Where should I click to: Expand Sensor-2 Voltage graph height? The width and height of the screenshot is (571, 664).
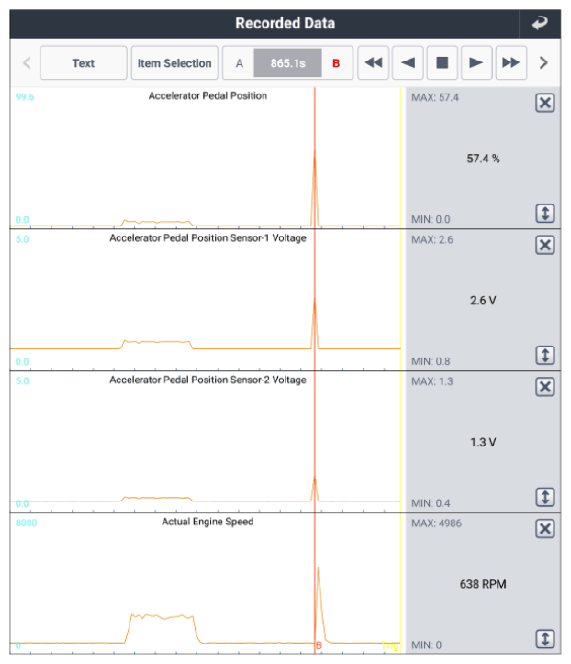[545, 497]
